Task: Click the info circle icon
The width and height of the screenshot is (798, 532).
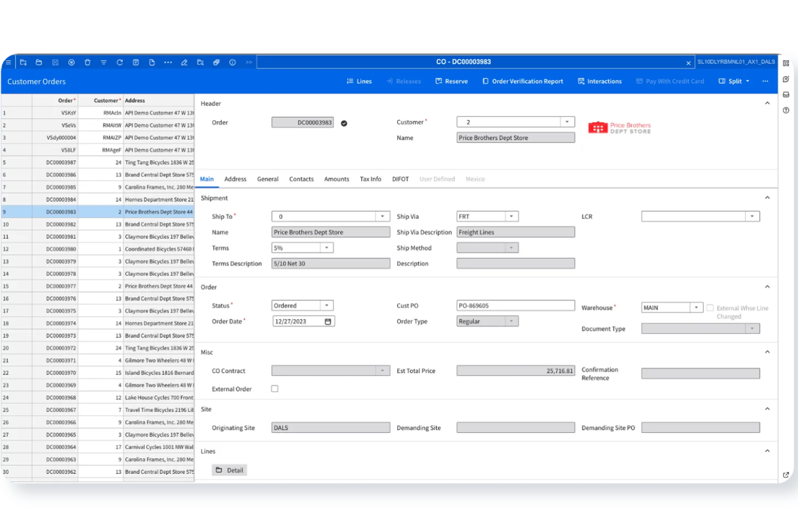Action: pyautogui.click(x=232, y=63)
